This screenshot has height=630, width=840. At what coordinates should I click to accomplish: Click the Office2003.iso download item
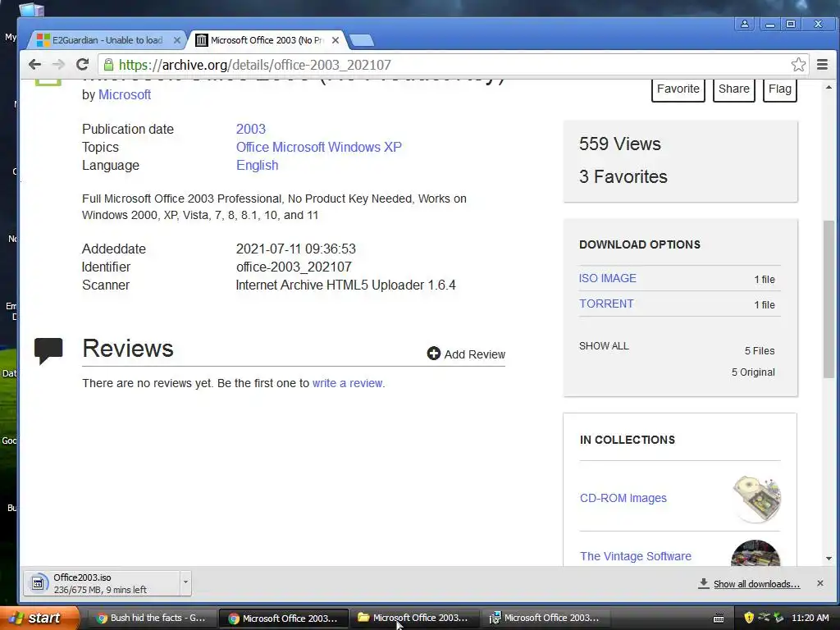[x=102, y=583]
